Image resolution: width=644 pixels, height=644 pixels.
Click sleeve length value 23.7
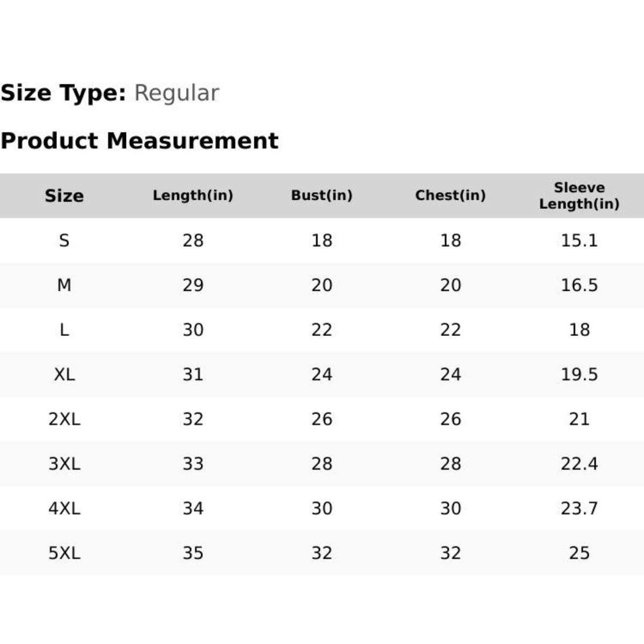pos(579,508)
